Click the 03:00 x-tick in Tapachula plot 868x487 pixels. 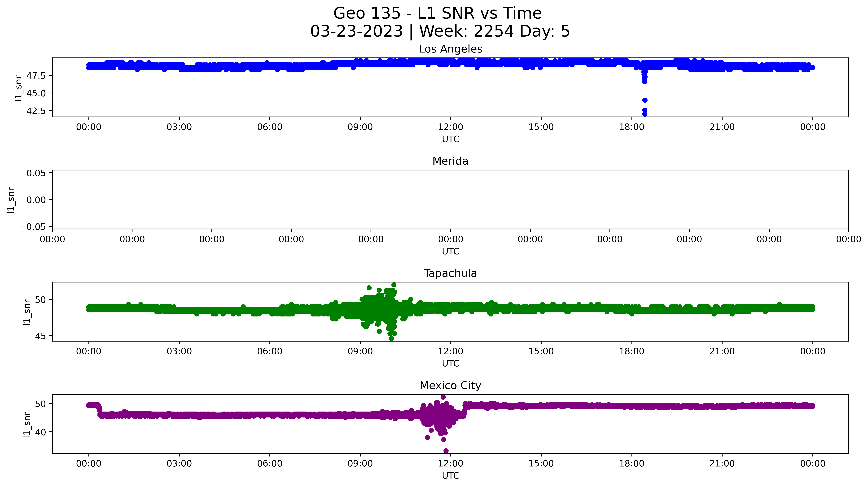pos(179,351)
